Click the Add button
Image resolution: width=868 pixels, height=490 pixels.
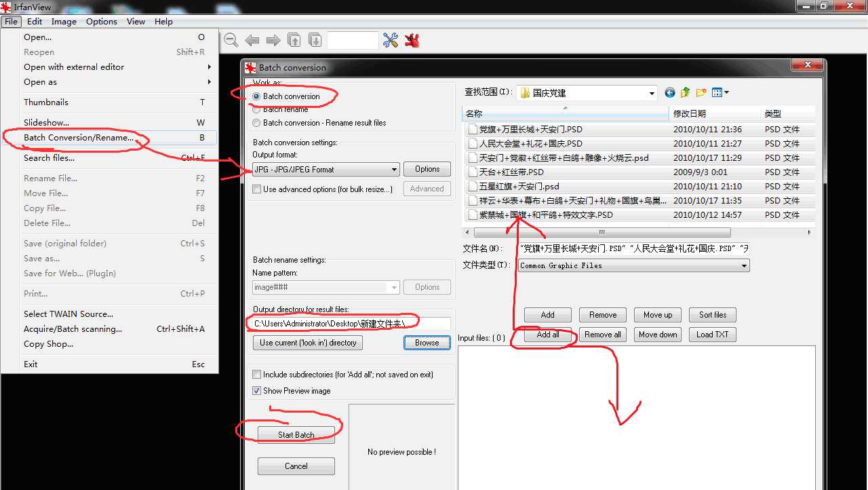pyautogui.click(x=548, y=315)
